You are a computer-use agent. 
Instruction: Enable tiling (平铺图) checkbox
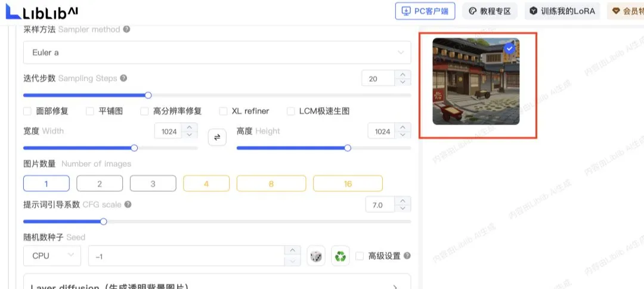pos(90,111)
